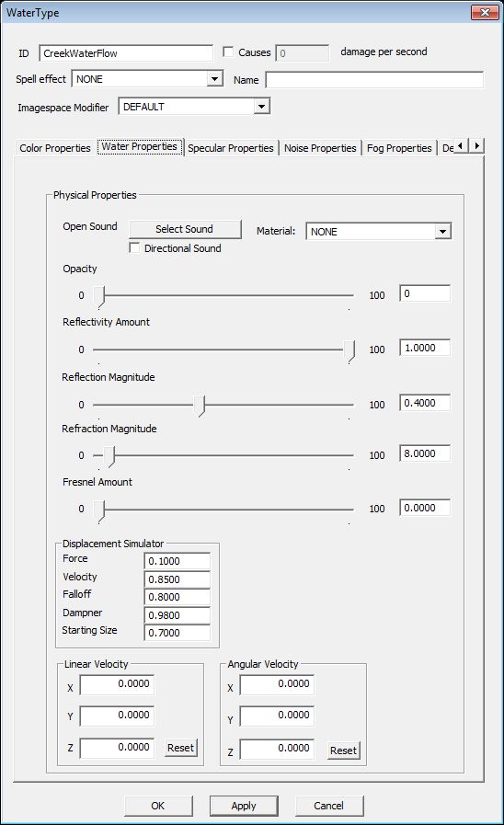The image size is (504, 825).
Task: Click the Displacement Force value field
Action: 178,561
